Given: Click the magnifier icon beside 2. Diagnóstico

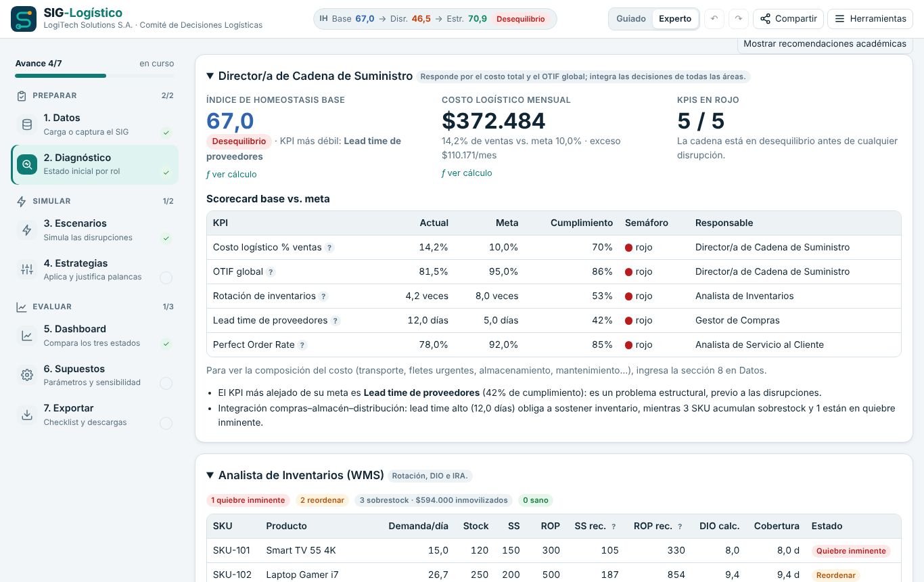Looking at the screenshot, I should click(27, 164).
